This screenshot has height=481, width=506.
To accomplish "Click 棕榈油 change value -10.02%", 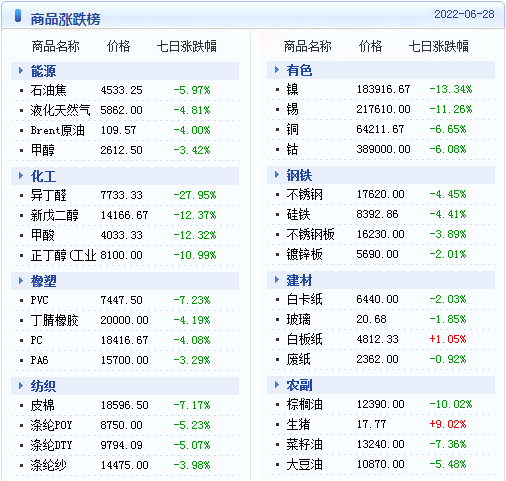I will tap(451, 404).
